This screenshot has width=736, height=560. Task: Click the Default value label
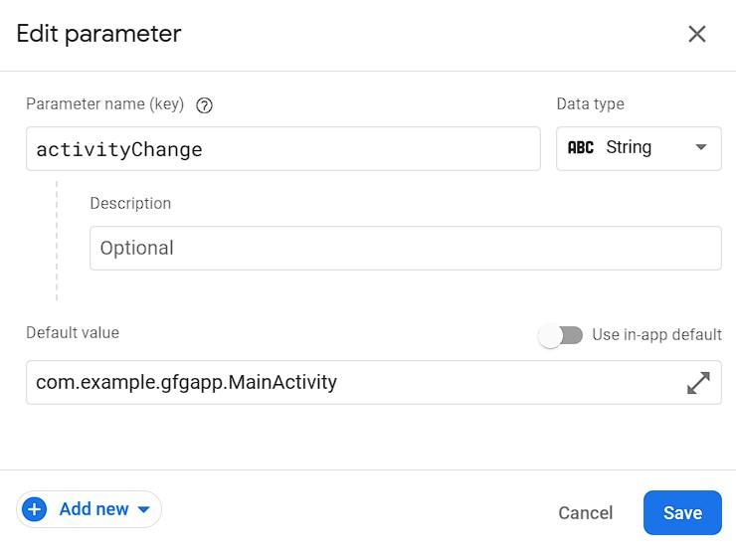(73, 333)
